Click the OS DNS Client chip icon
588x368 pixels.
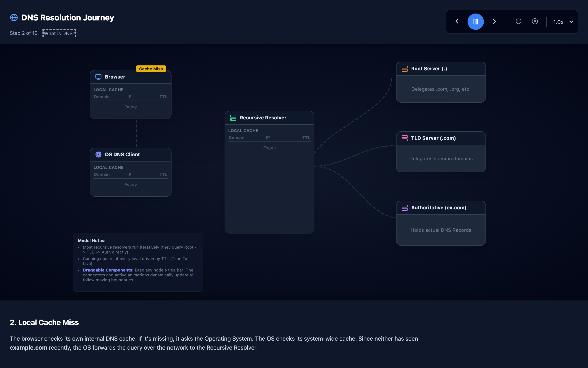pyautogui.click(x=98, y=155)
